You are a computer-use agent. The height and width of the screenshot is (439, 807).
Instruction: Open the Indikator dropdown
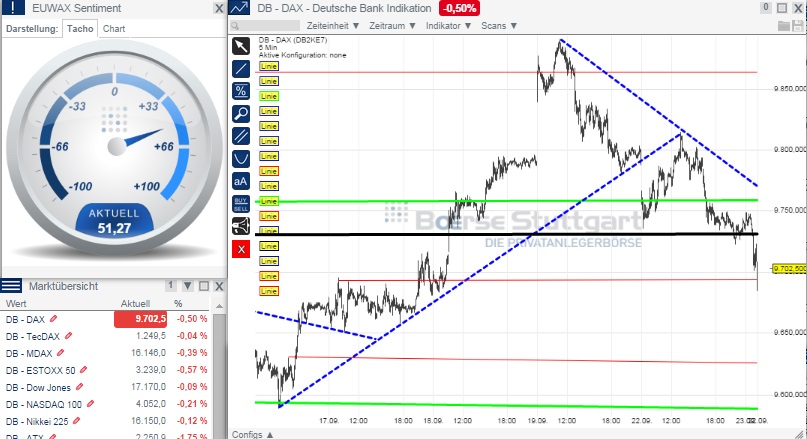(x=448, y=26)
